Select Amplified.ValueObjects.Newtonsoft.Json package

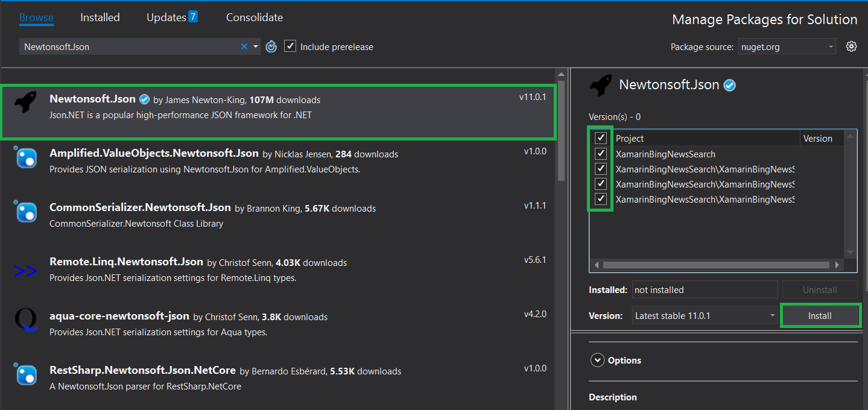pyautogui.click(x=277, y=166)
